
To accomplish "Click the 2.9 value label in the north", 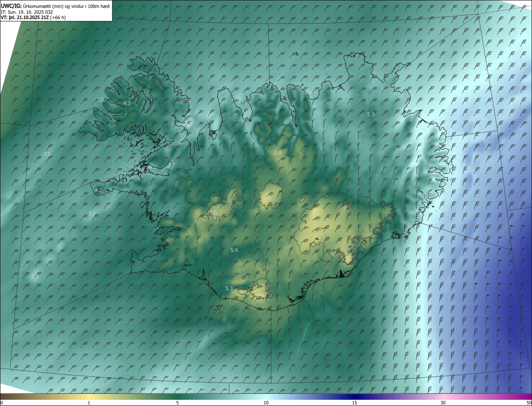I will coord(278,153).
